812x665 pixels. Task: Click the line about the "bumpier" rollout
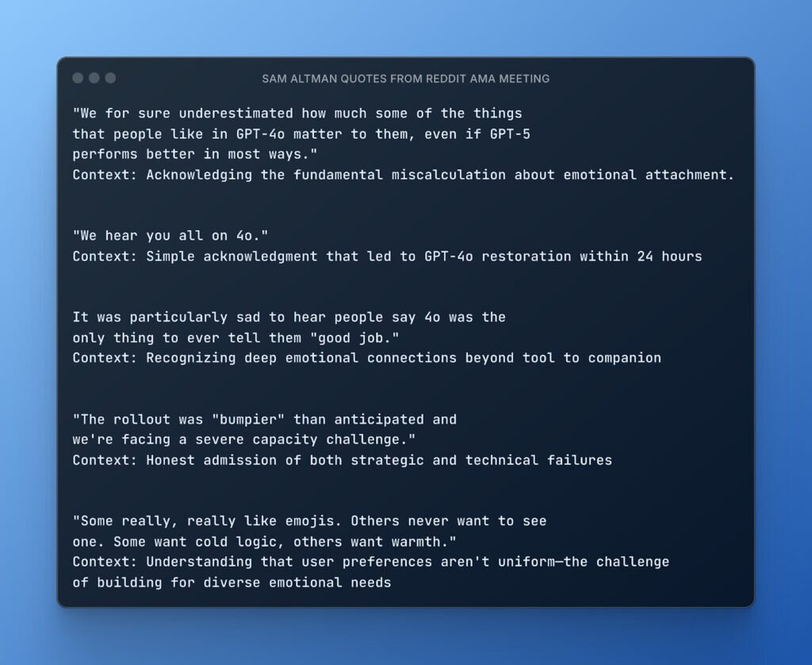tap(264, 419)
